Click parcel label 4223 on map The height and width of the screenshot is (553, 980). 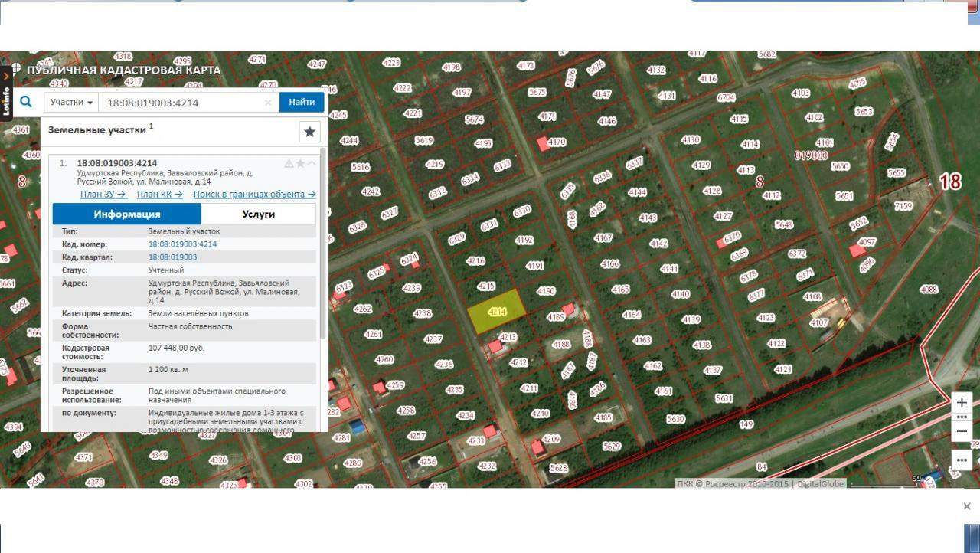tap(391, 63)
